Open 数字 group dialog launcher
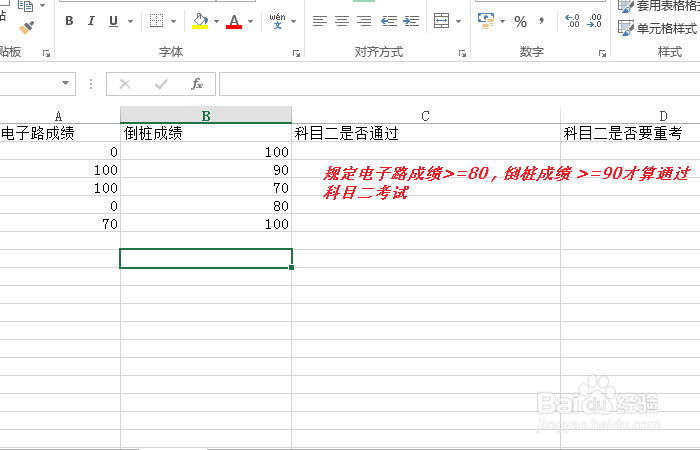This screenshot has width=700, height=450. [x=602, y=53]
